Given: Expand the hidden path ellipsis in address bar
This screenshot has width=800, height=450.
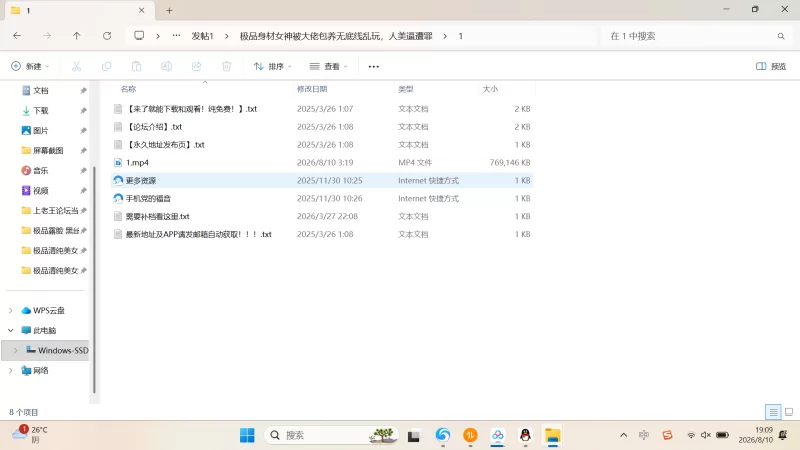Looking at the screenshot, I should point(176,36).
